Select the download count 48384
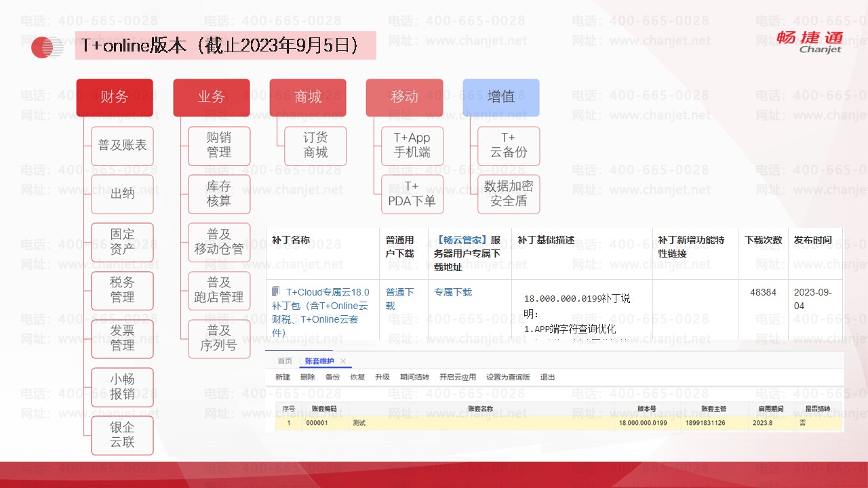The height and width of the screenshot is (488, 868). 763,292
